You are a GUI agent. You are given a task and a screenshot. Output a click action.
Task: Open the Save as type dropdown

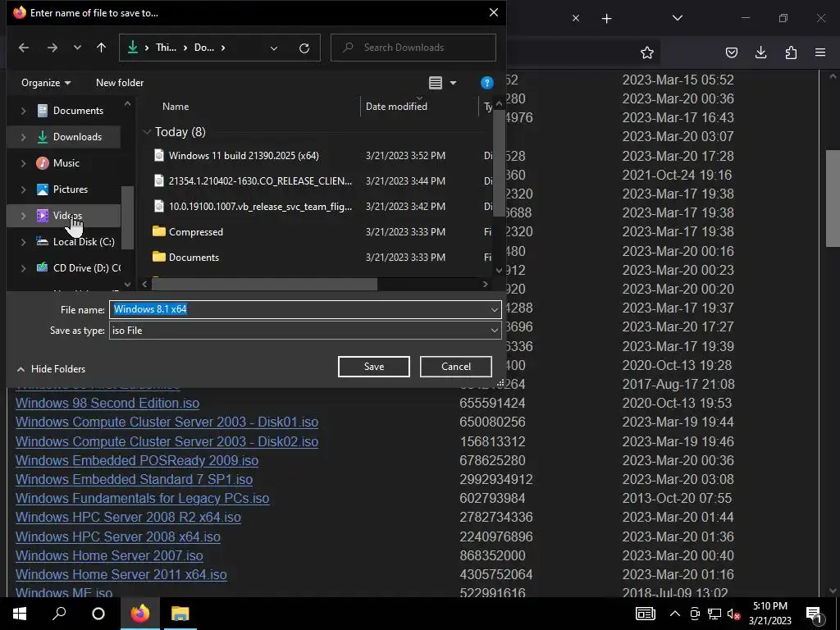[x=305, y=331]
